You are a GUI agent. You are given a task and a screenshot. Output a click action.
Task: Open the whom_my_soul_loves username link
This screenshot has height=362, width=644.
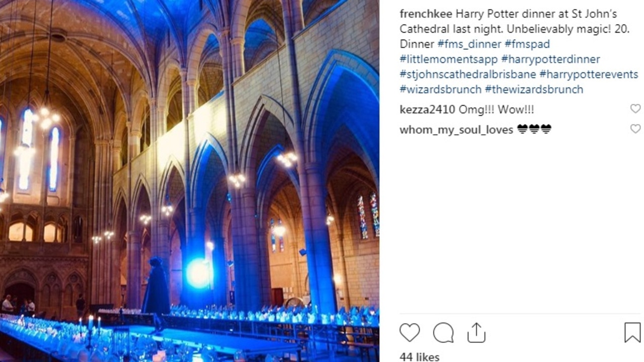pos(456,129)
